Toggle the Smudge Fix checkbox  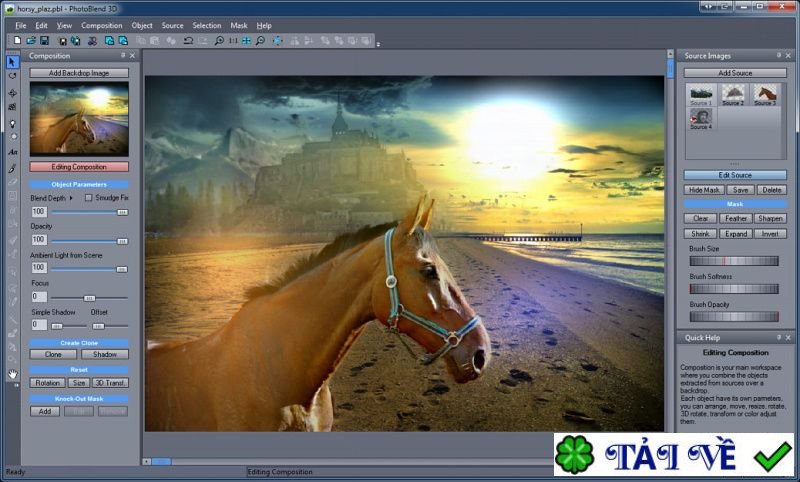point(89,197)
